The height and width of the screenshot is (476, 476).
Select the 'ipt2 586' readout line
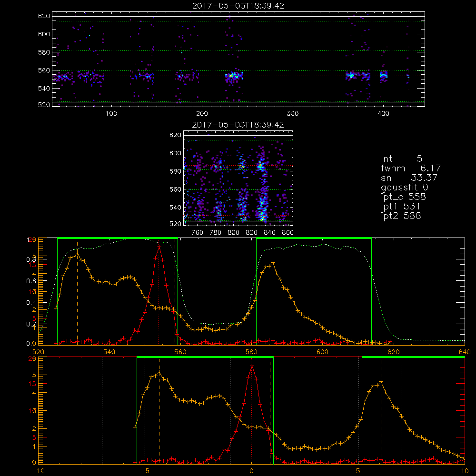click(x=401, y=216)
